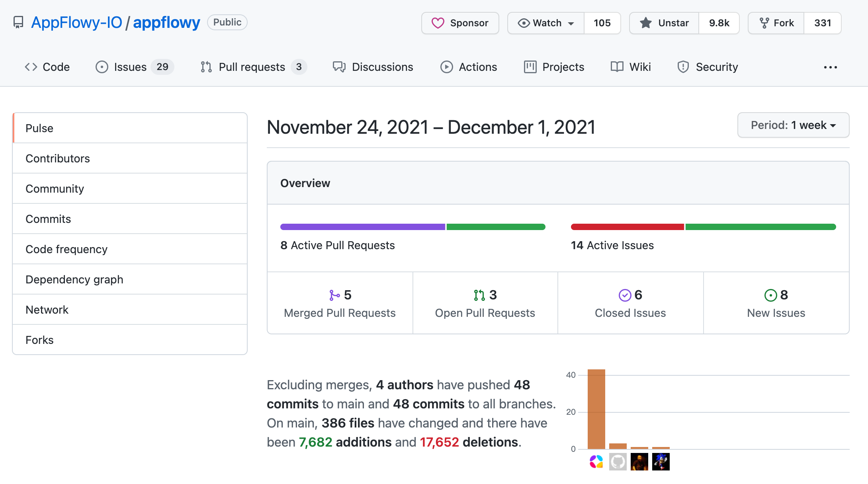Select Forks in the insights sidebar
Image resolution: width=868 pixels, height=484 pixels.
point(130,340)
